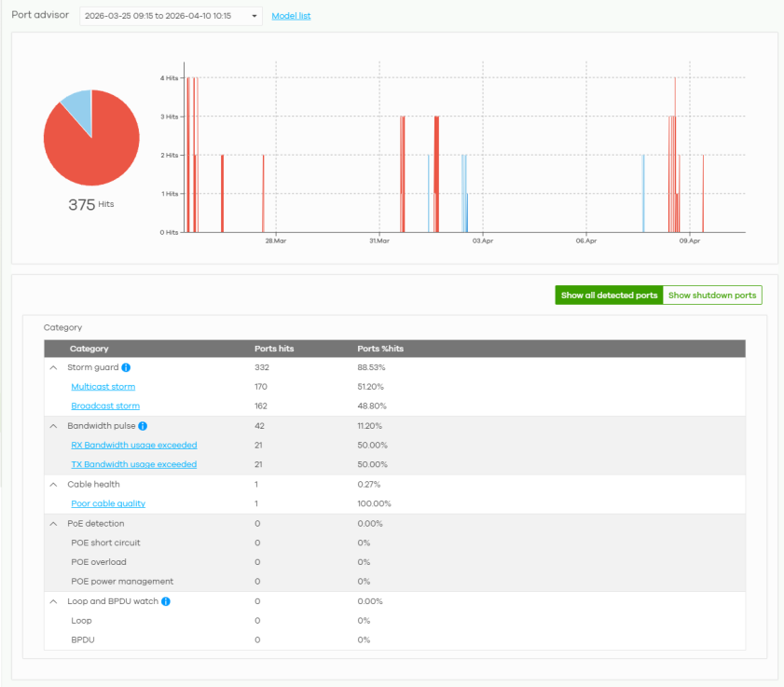
Task: Click the Storm guard info icon
Action: point(126,367)
